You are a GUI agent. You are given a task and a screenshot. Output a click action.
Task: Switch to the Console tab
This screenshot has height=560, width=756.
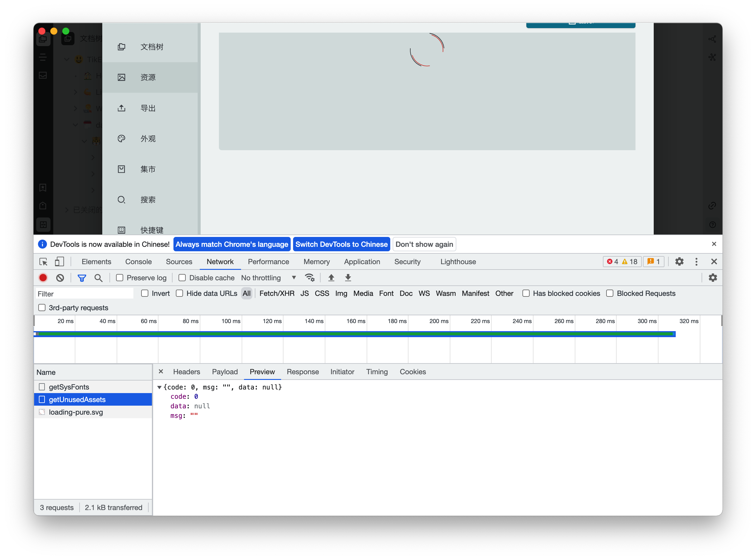click(x=138, y=262)
